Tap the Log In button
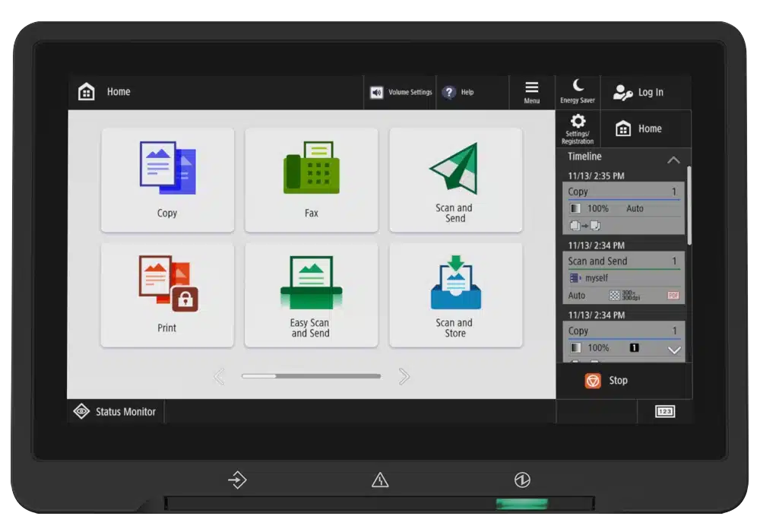The width and height of the screenshot is (760, 532). click(645, 92)
